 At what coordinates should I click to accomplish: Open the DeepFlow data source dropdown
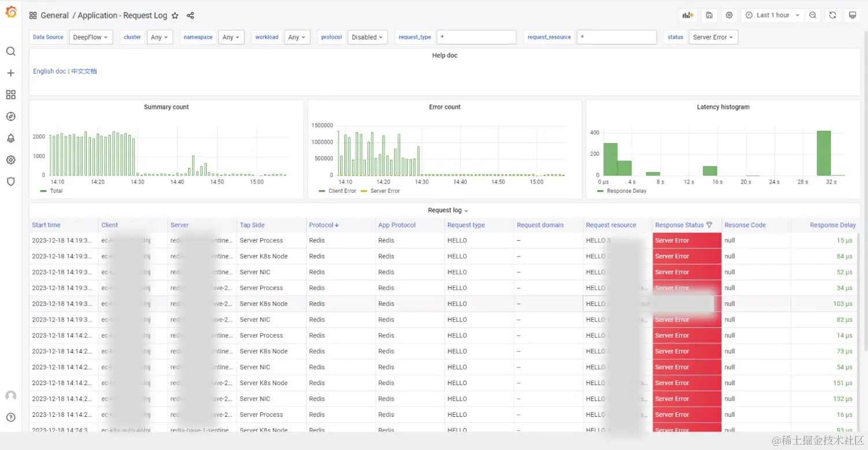point(90,37)
